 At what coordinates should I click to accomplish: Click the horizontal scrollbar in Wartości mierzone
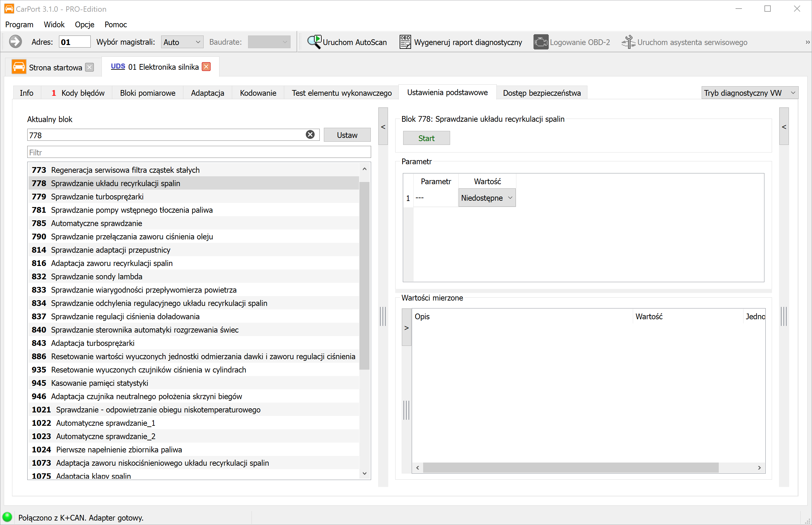click(570, 467)
